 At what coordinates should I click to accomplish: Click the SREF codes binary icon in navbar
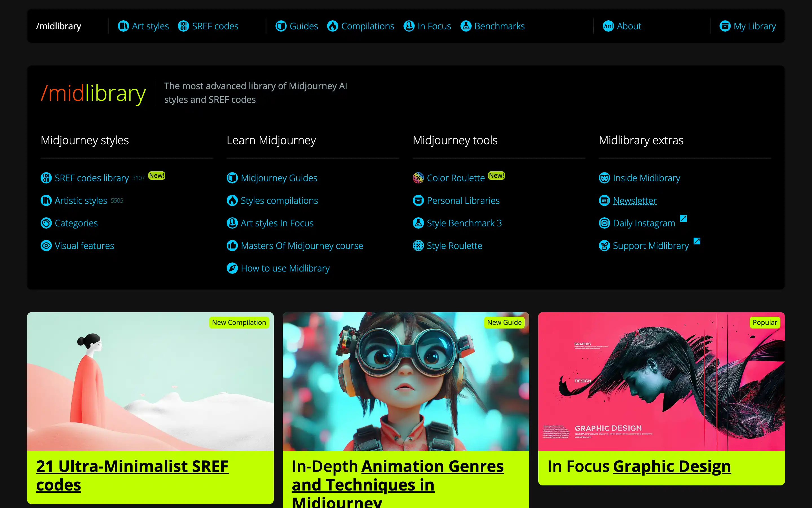pos(183,26)
